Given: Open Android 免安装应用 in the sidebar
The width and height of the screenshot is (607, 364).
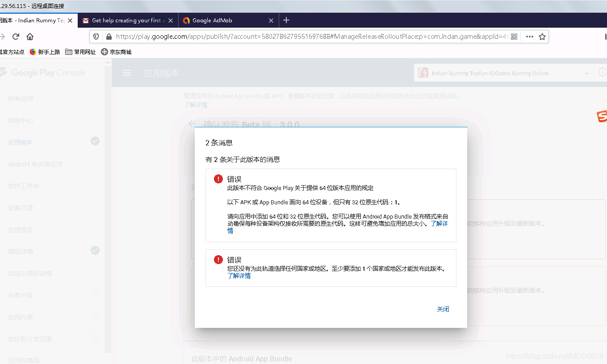Looking at the screenshot, I should pos(35,164).
